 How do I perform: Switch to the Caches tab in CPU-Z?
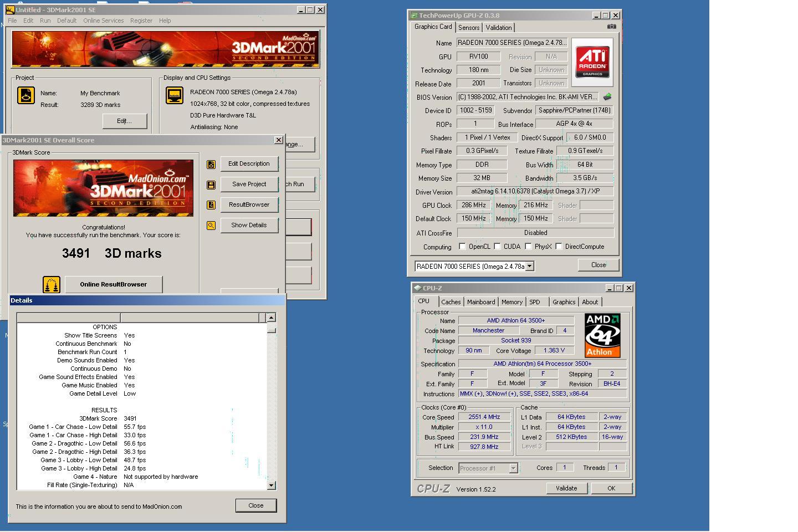point(451,302)
